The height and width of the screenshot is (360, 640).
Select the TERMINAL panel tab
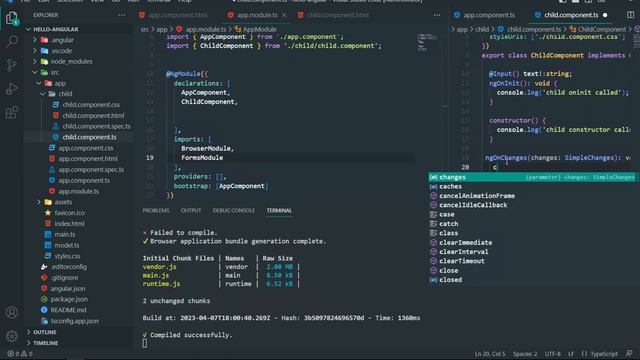(279, 211)
